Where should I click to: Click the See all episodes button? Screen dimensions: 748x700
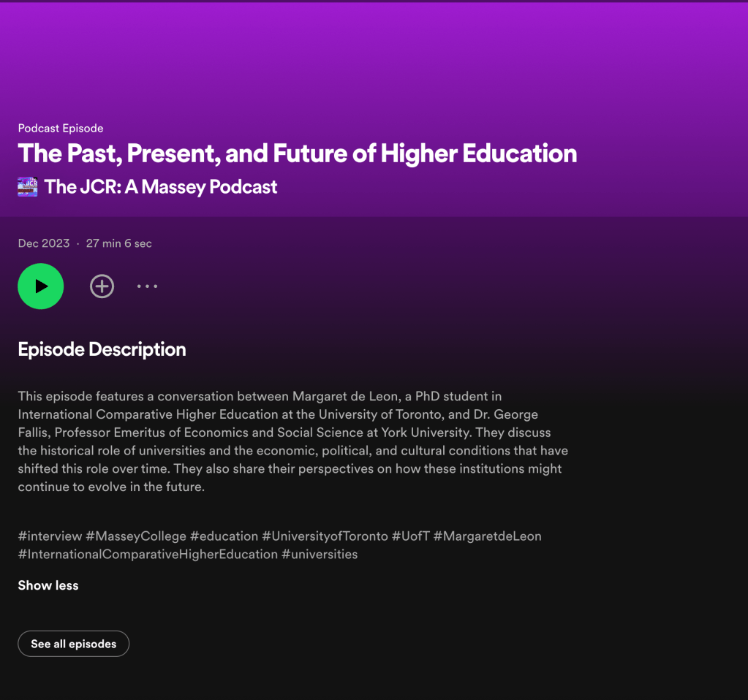tap(73, 644)
